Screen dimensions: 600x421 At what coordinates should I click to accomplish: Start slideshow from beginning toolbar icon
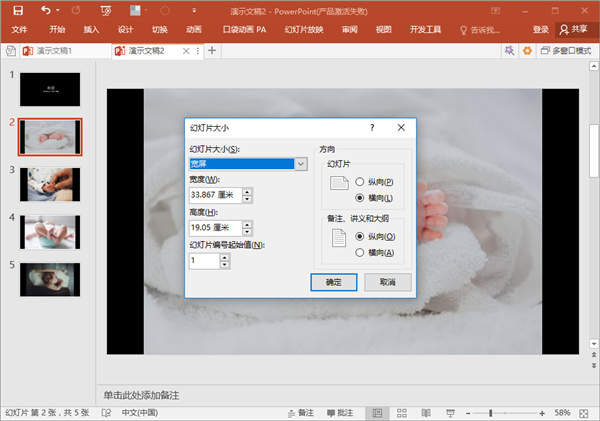tap(106, 11)
